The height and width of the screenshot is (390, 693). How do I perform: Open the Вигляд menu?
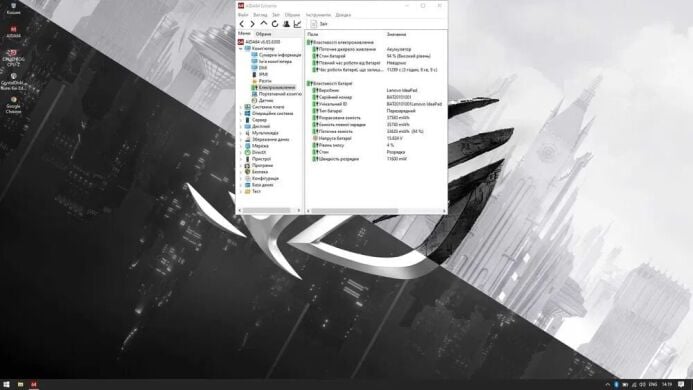(260, 15)
